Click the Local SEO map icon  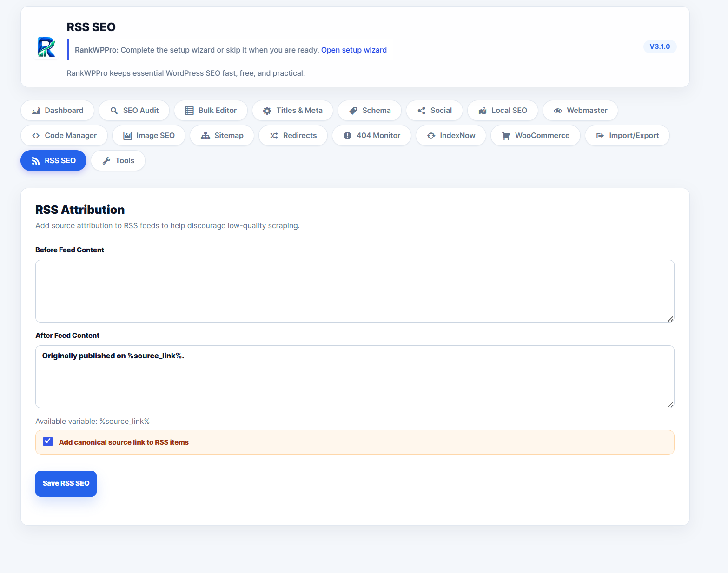[483, 111]
